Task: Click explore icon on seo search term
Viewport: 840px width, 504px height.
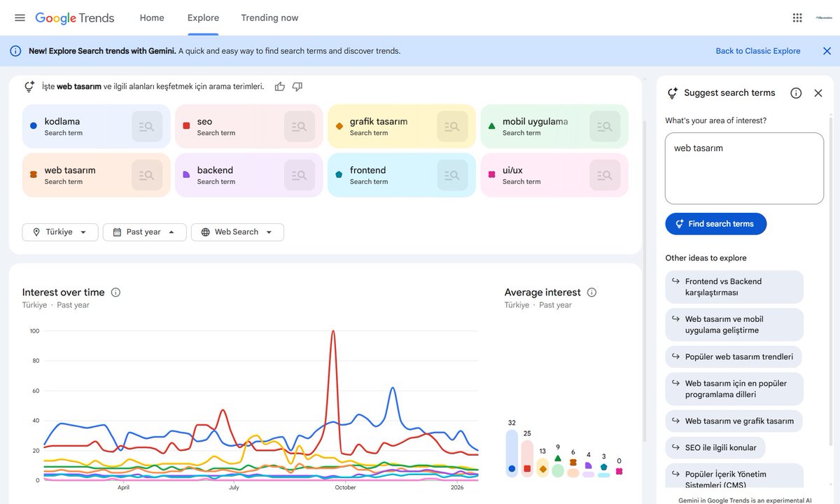Action: (300, 126)
